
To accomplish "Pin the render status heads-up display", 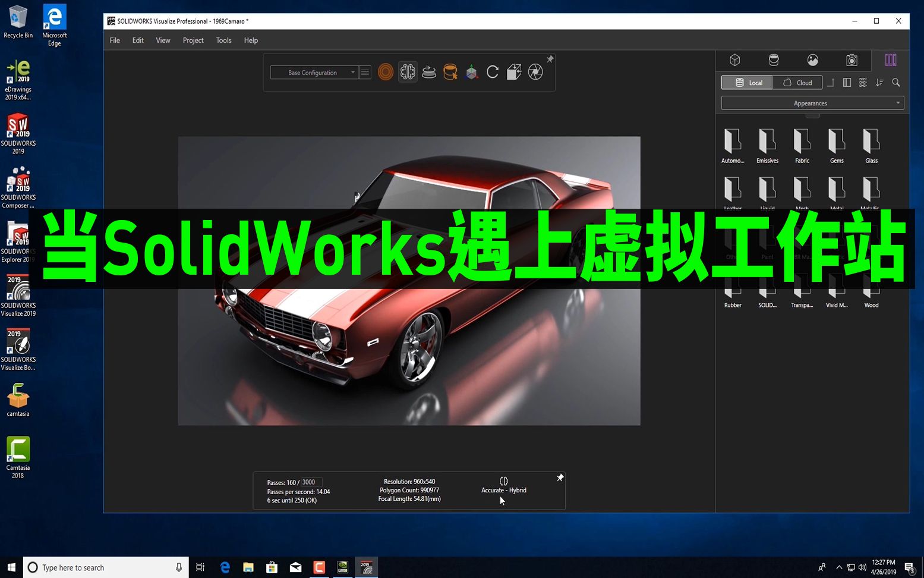I will (560, 478).
